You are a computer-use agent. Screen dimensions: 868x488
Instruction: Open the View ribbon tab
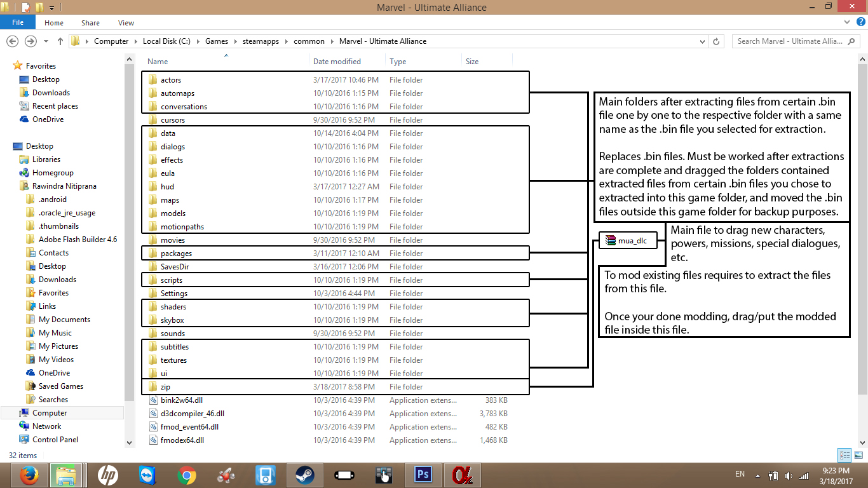pyautogui.click(x=126, y=23)
